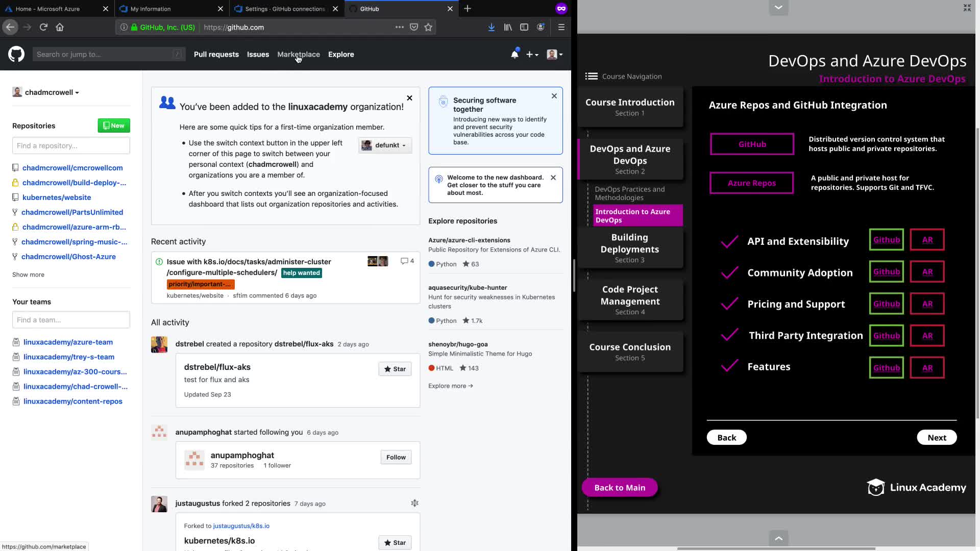980x551 pixels.
Task: Star the dstrebel/flux-aks repository
Action: coord(395,369)
